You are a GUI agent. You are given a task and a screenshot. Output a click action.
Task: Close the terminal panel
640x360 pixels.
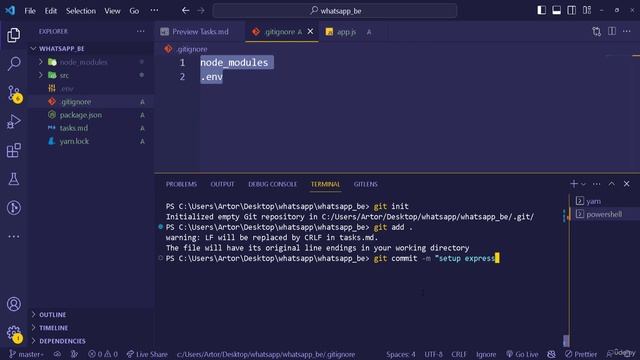(x=627, y=184)
